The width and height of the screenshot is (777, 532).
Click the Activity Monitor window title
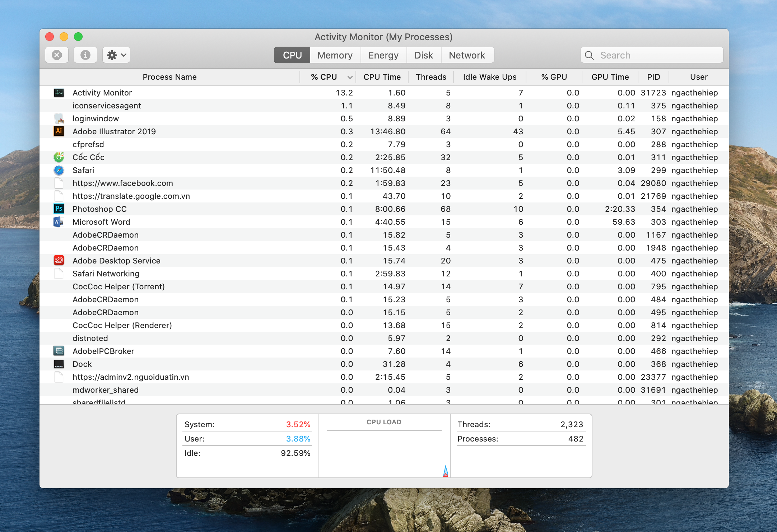[383, 37]
